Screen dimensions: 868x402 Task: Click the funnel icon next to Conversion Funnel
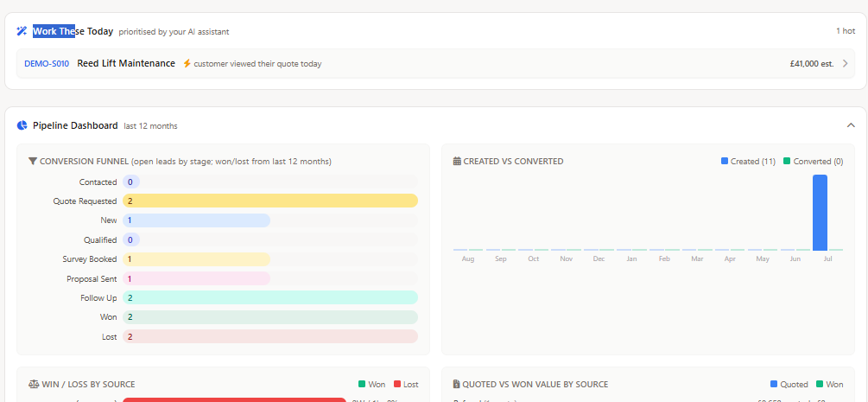(33, 162)
